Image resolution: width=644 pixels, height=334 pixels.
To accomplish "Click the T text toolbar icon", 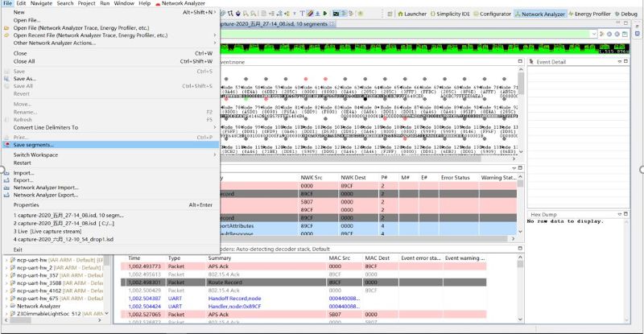I will click(303, 14).
